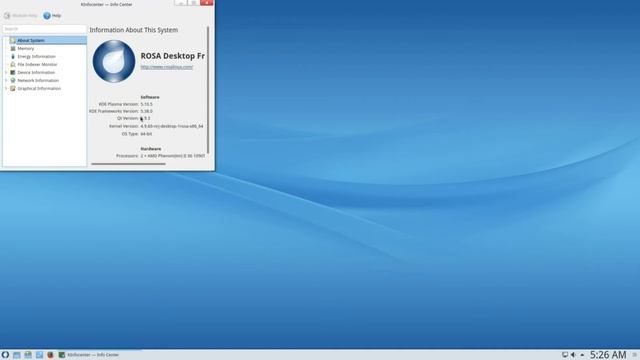The height and width of the screenshot is (360, 640).
Task: Click the fourth taskbar launcher icon
Action: [39, 355]
